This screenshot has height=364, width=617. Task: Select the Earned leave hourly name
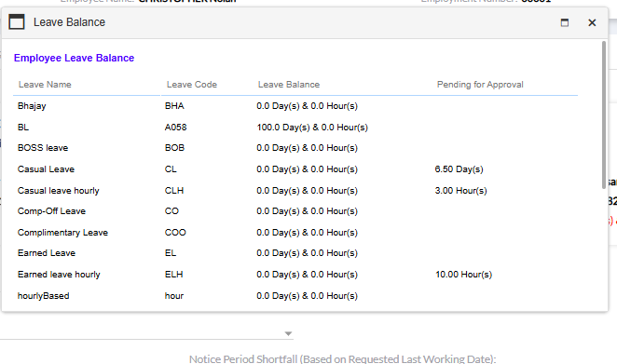click(x=59, y=275)
